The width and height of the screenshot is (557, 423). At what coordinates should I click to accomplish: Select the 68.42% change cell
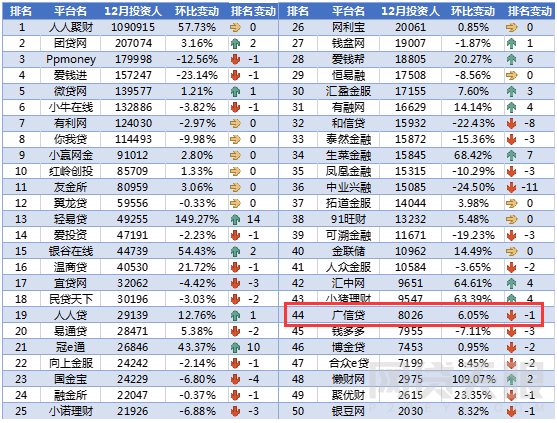tap(473, 155)
